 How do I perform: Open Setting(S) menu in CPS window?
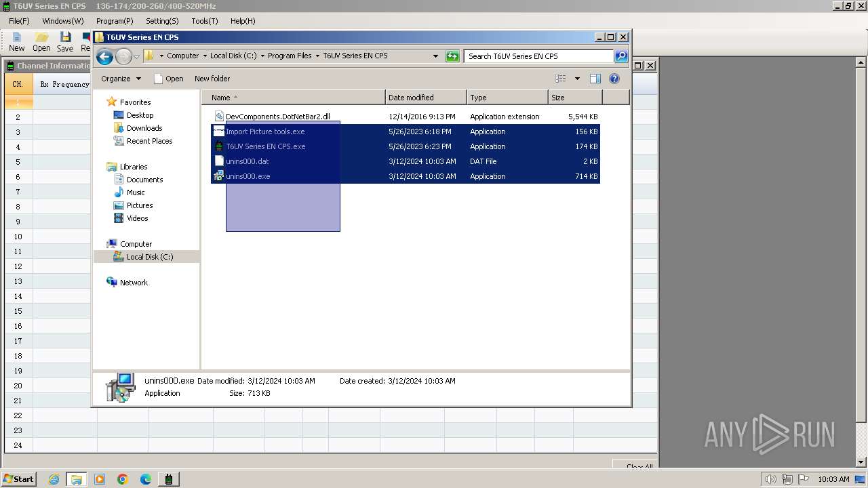(x=162, y=21)
